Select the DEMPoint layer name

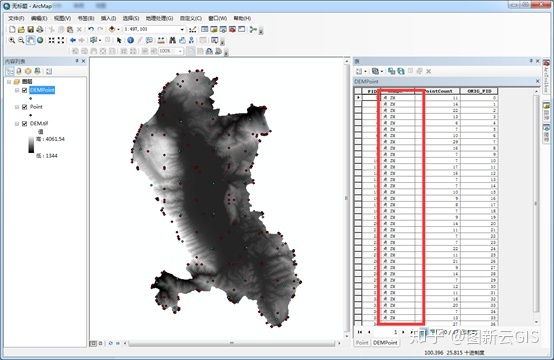tap(42, 90)
